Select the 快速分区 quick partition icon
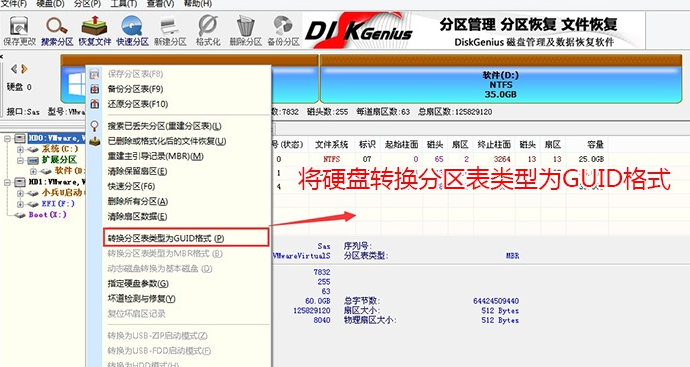The image size is (690, 367). pyautogui.click(x=132, y=31)
